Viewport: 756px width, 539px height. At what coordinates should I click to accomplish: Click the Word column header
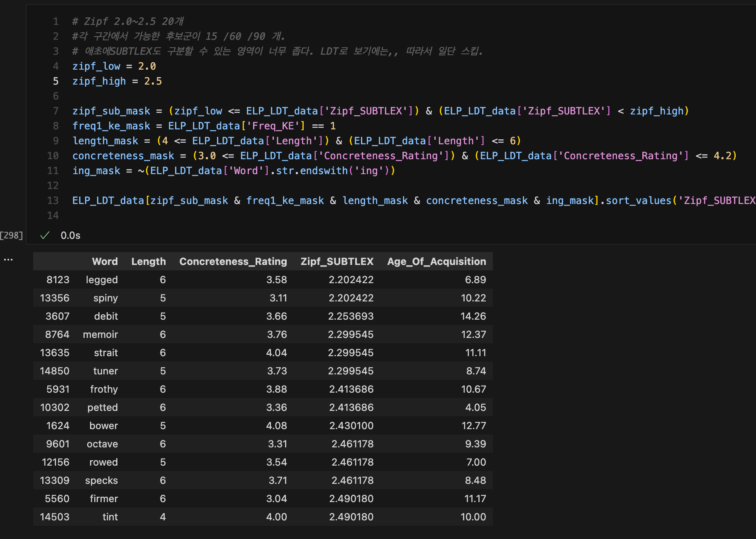105,262
